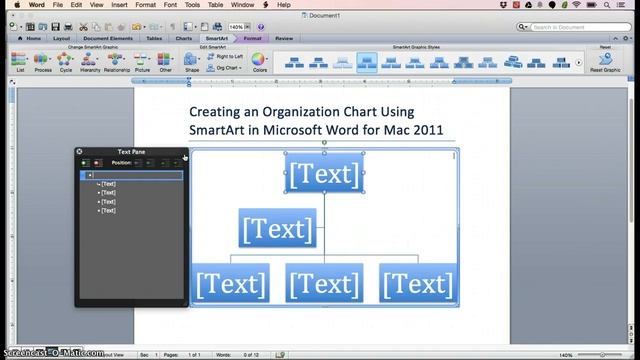Click the spelling check icon in status bar

pyautogui.click(x=280, y=355)
